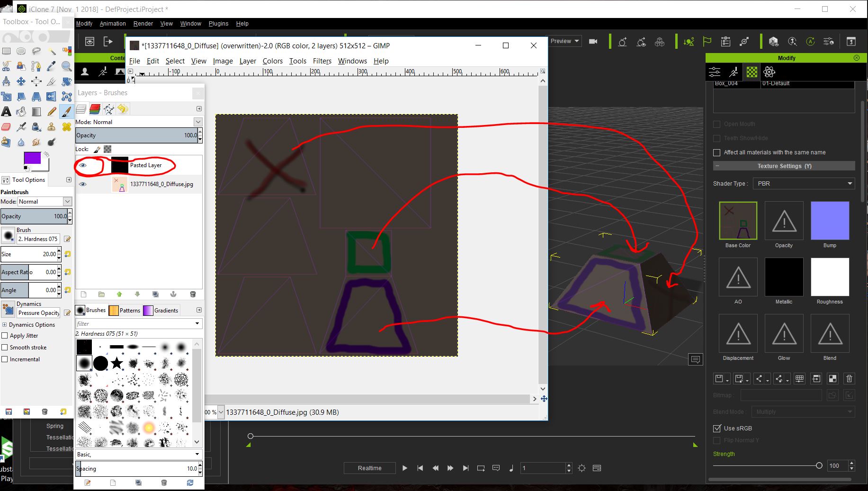Open iClone camera record icon in toolbar

click(x=593, y=41)
